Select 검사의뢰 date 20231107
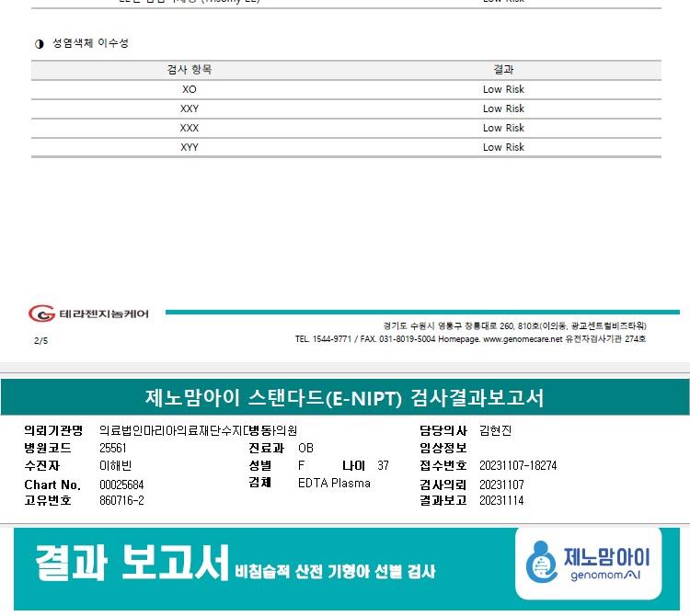690x616 pixels. (501, 485)
